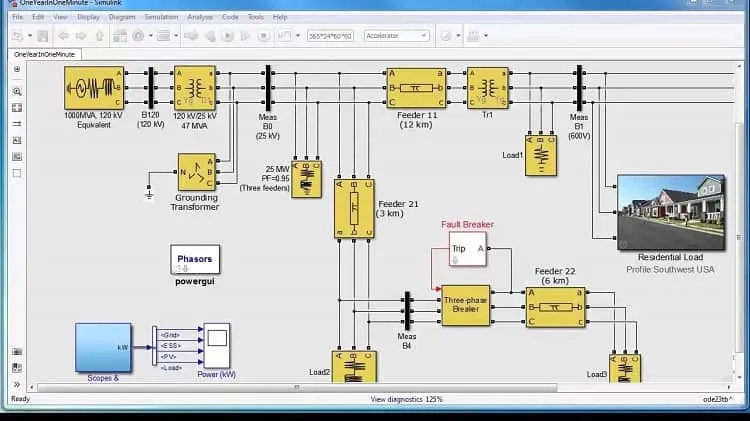Click the Run simulation play button
The image size is (750, 421).
(x=228, y=36)
